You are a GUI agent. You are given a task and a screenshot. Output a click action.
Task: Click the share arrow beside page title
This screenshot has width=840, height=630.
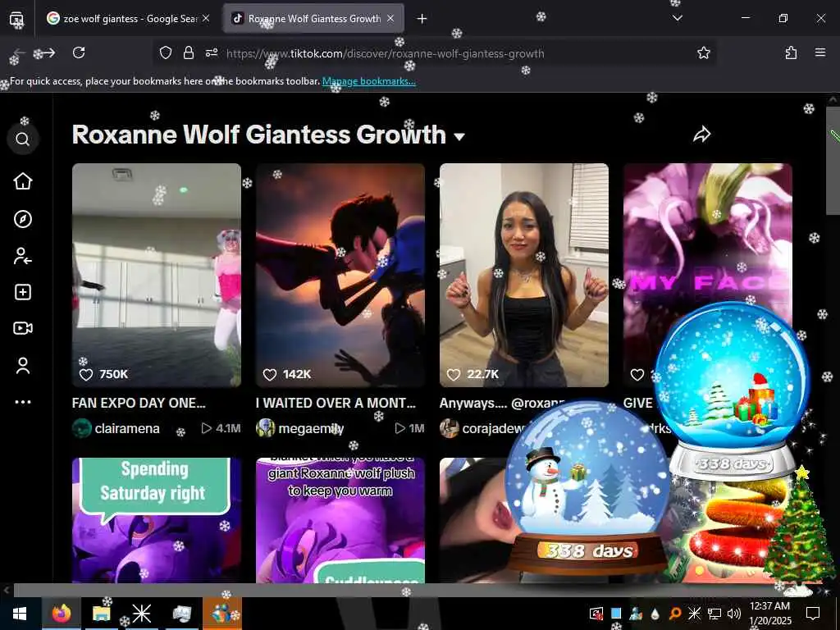click(x=701, y=134)
